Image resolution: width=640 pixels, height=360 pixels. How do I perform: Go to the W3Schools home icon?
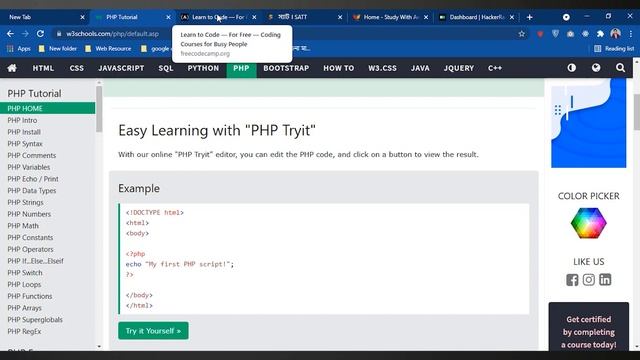point(12,68)
